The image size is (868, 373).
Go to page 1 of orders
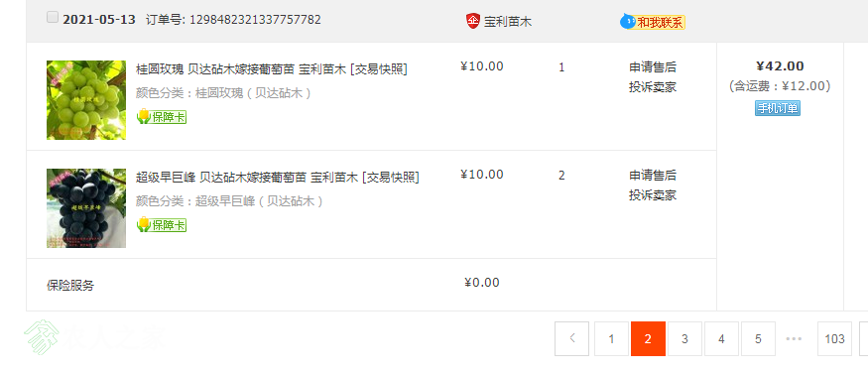click(x=611, y=338)
